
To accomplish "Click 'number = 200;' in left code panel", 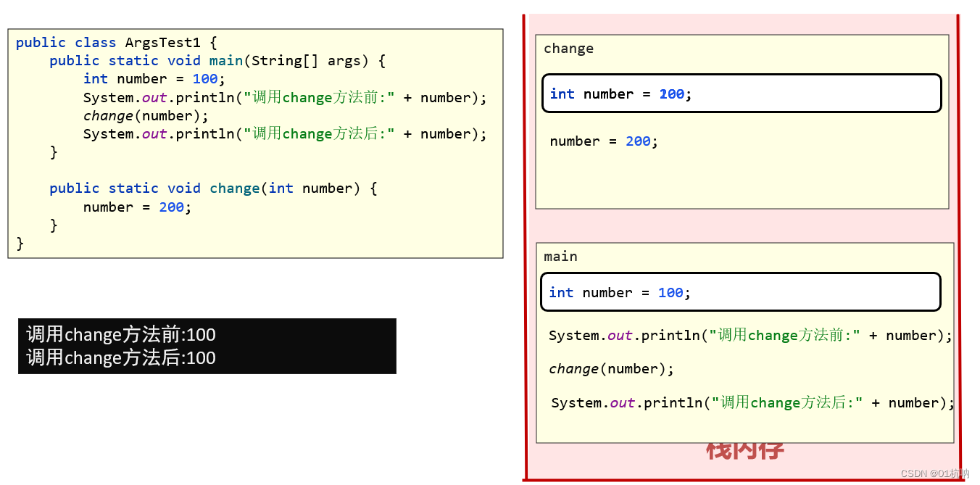I will (x=138, y=207).
